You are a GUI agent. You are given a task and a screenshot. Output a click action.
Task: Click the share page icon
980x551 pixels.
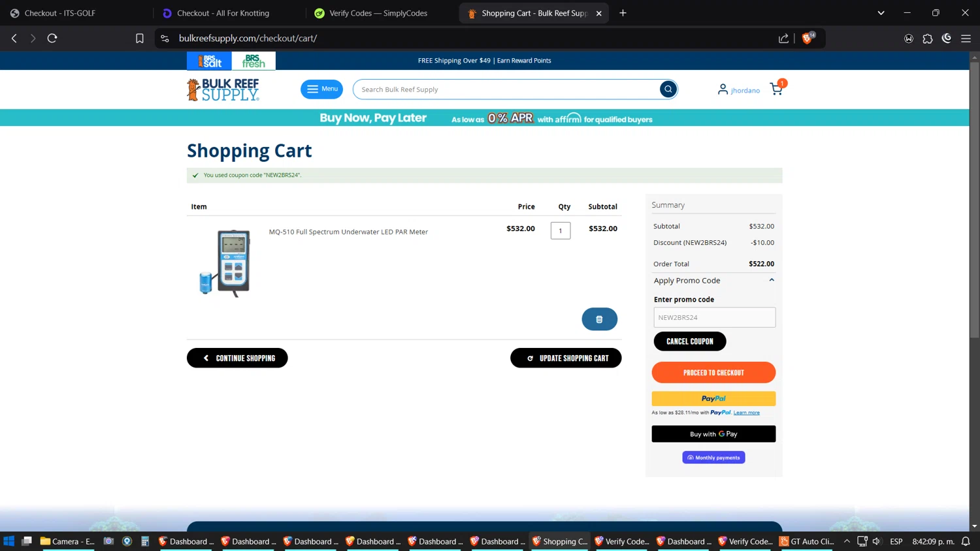click(783, 39)
